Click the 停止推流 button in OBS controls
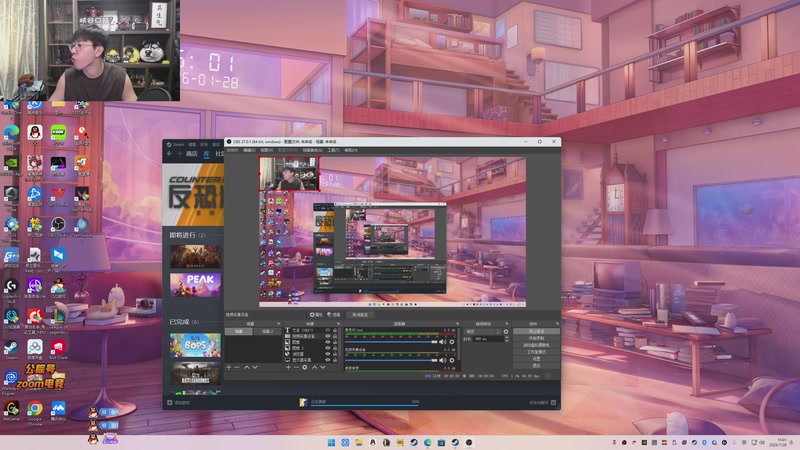Screen dimensions: 800x450 point(536,331)
